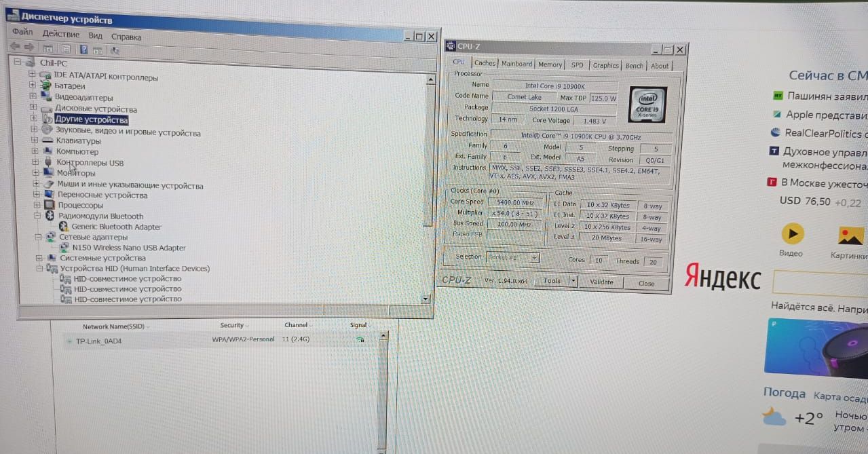Viewport: 868px width, 454px height.
Task: Click the Close button in CPU-Z
Action: (x=646, y=283)
